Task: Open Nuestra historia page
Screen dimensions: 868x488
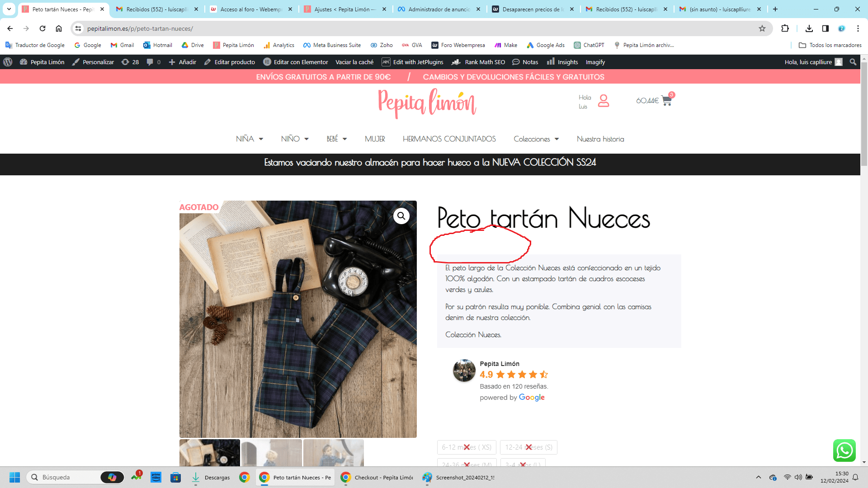Action: point(600,139)
